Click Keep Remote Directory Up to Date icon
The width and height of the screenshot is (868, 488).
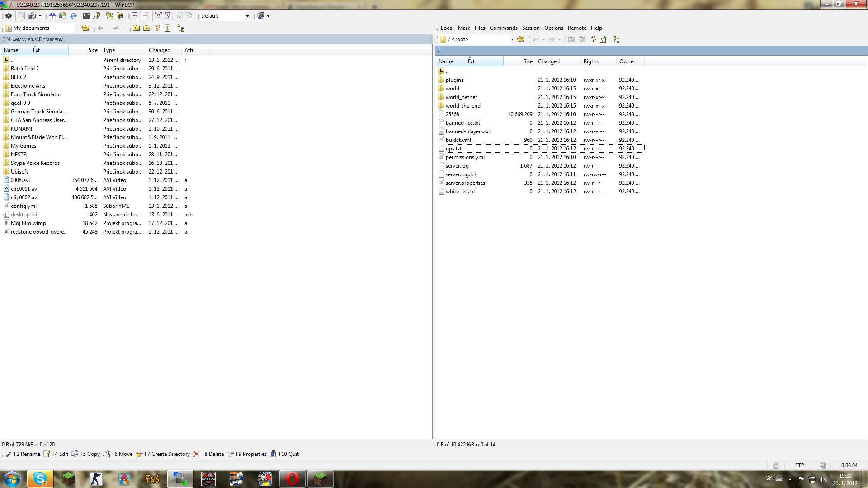click(x=110, y=16)
